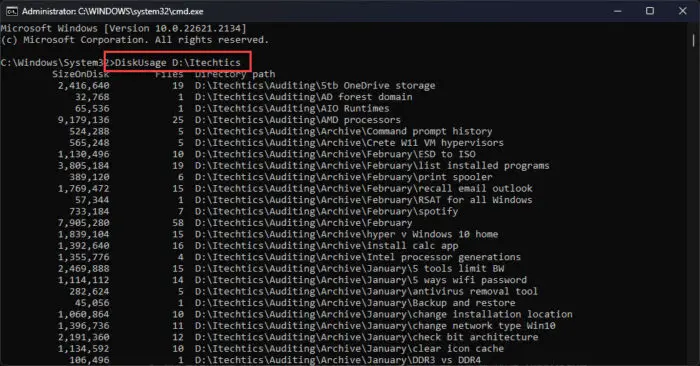Click the size value '7,905,280'
The height and width of the screenshot is (366, 700).
pyautogui.click(x=83, y=223)
